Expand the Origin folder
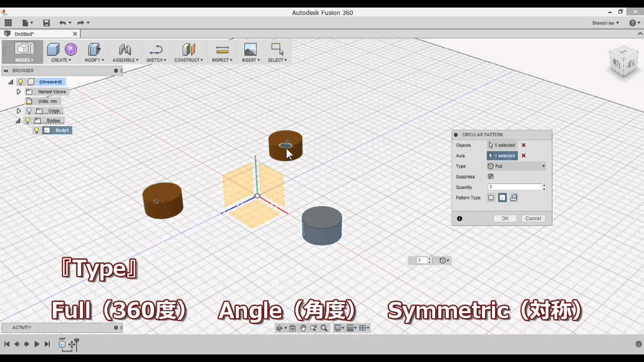This screenshot has height=362, width=644. pyautogui.click(x=19, y=111)
